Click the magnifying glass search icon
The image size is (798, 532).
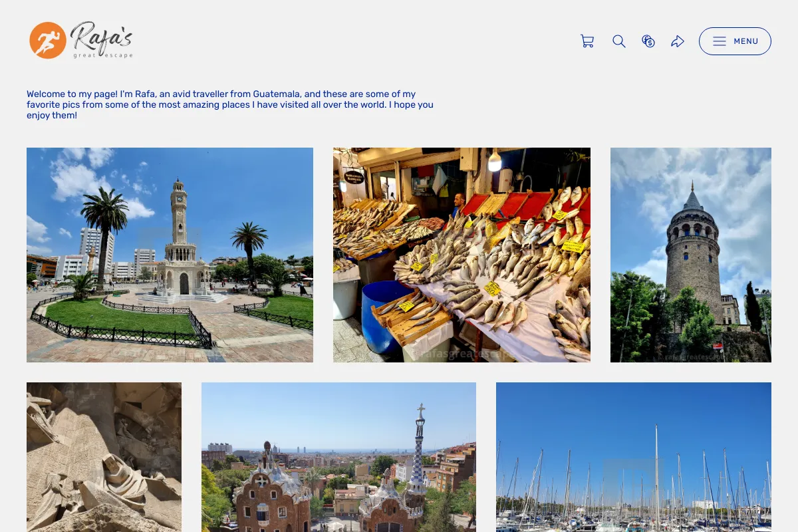pyautogui.click(x=619, y=41)
